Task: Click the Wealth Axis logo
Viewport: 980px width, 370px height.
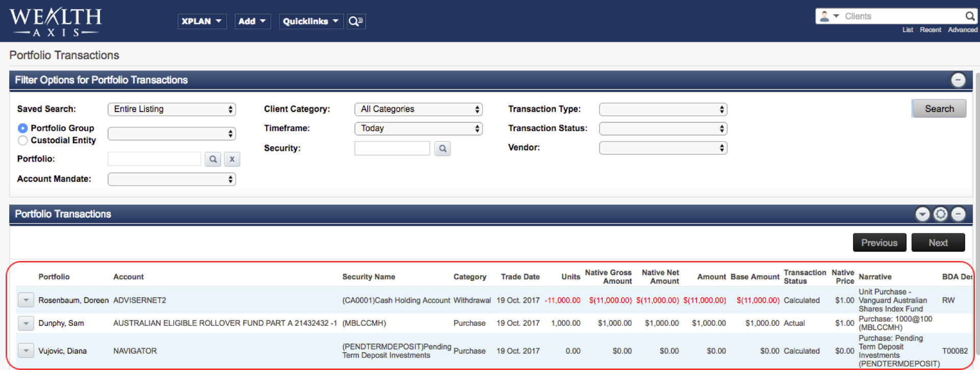Action: tap(56, 21)
